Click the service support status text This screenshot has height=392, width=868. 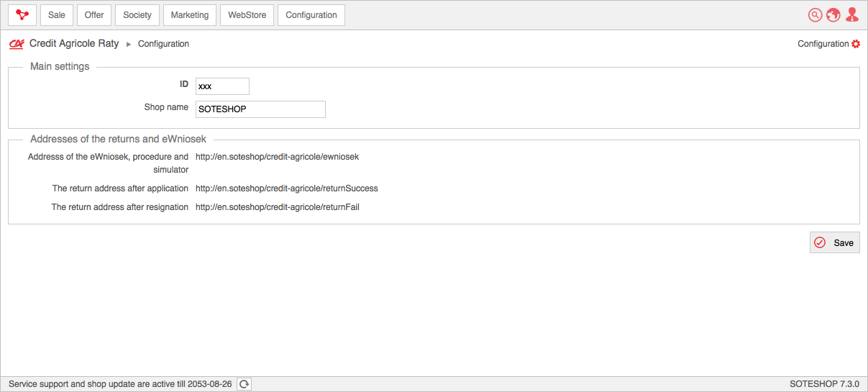[x=120, y=384]
